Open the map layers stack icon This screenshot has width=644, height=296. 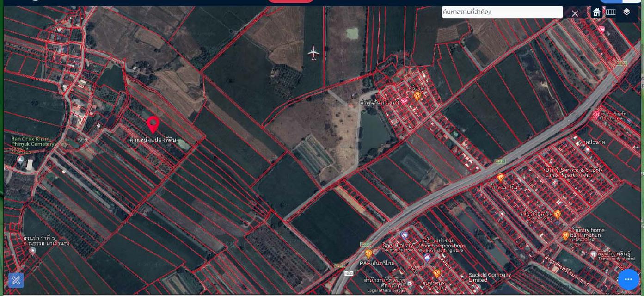pyautogui.click(x=626, y=12)
